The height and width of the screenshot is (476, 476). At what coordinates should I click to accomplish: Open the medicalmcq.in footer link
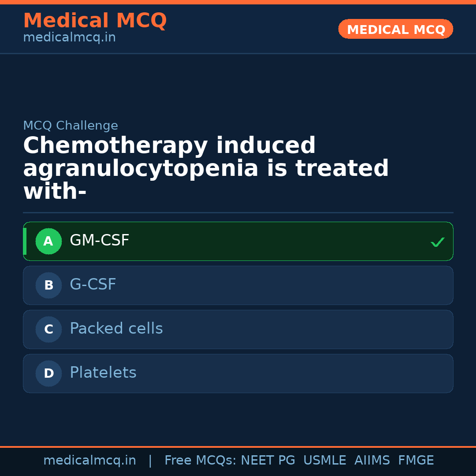point(89,461)
